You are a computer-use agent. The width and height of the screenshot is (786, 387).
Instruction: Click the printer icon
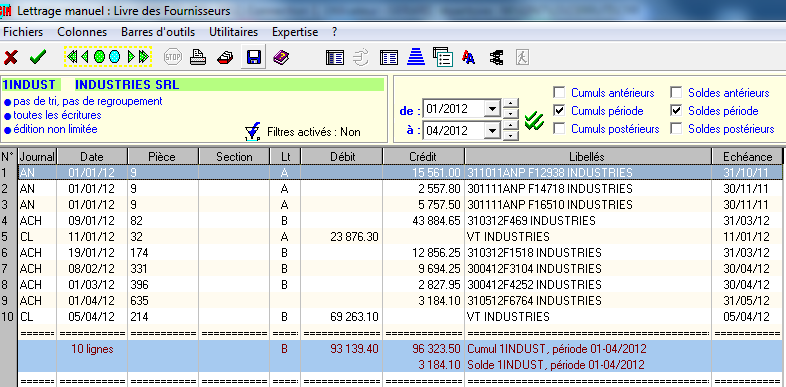coord(198,57)
